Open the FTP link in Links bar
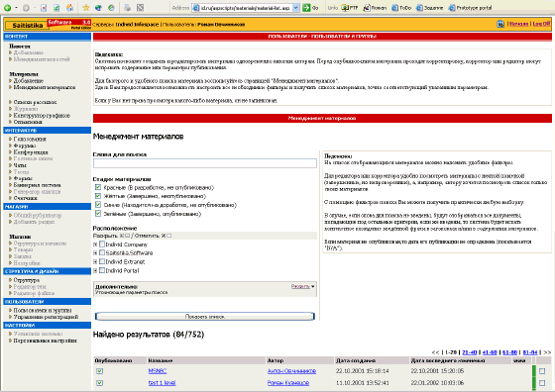The width and height of the screenshot is (555, 392). pyautogui.click(x=349, y=7)
